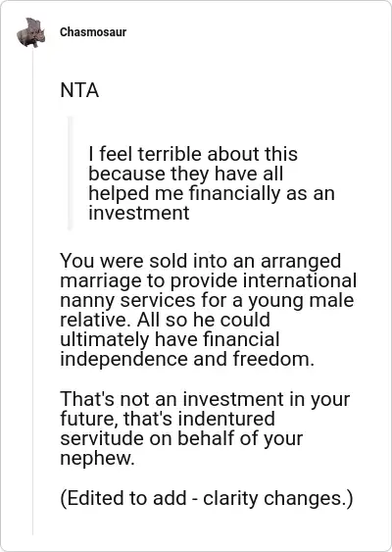Click the line 'ultimately have financial'
This screenshot has width=392, height=552.
coord(170,339)
